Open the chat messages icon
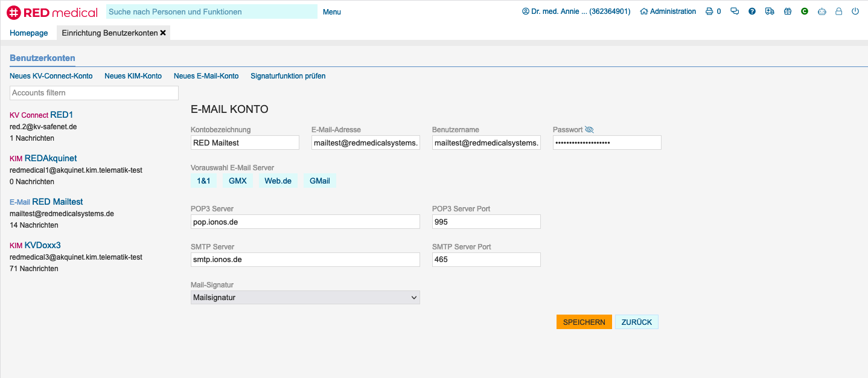The image size is (868, 378). tap(735, 11)
